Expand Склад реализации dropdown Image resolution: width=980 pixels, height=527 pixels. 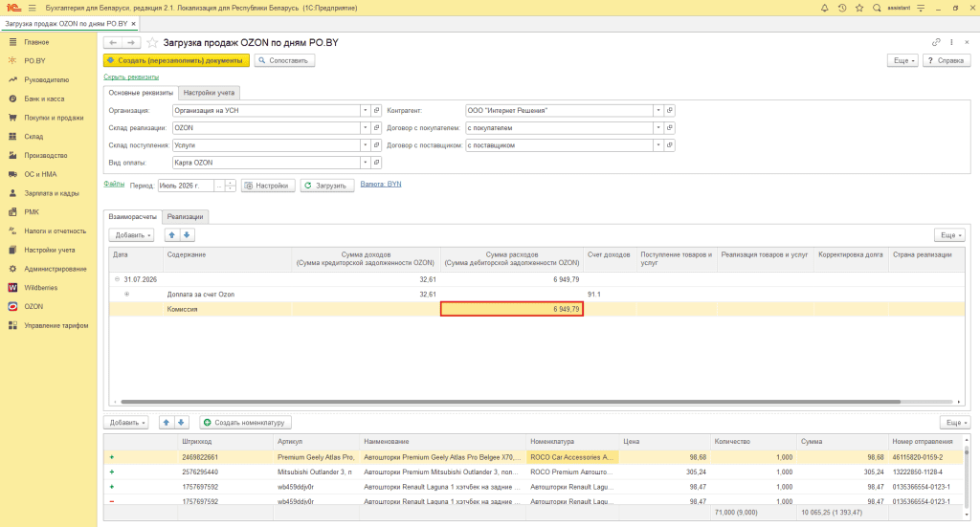point(366,128)
